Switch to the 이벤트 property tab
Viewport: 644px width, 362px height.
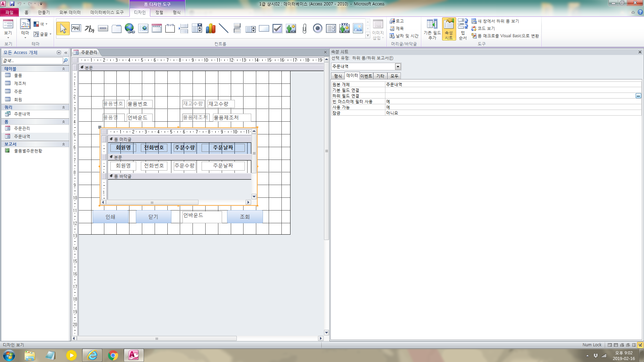click(366, 76)
